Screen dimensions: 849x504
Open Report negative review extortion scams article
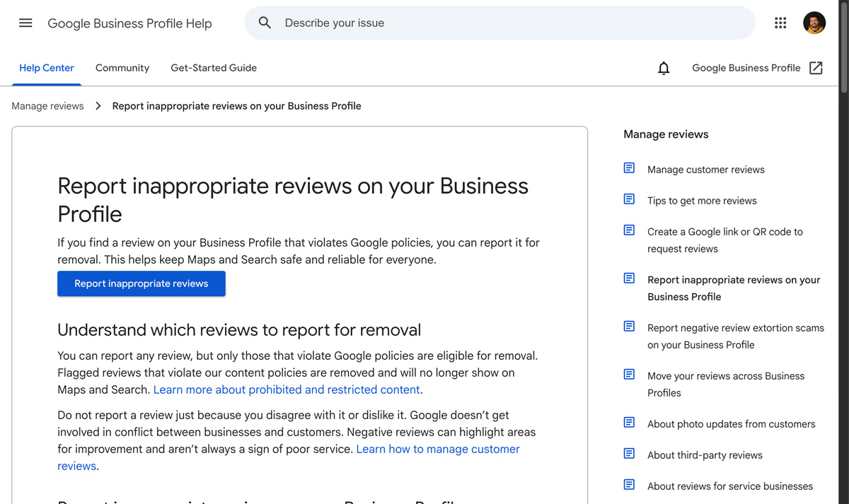tap(736, 336)
